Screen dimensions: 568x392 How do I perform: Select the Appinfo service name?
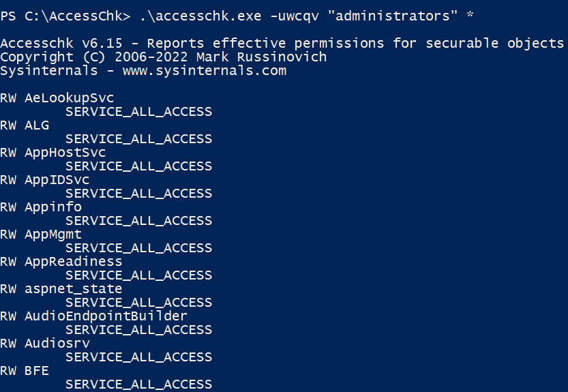click(x=53, y=207)
